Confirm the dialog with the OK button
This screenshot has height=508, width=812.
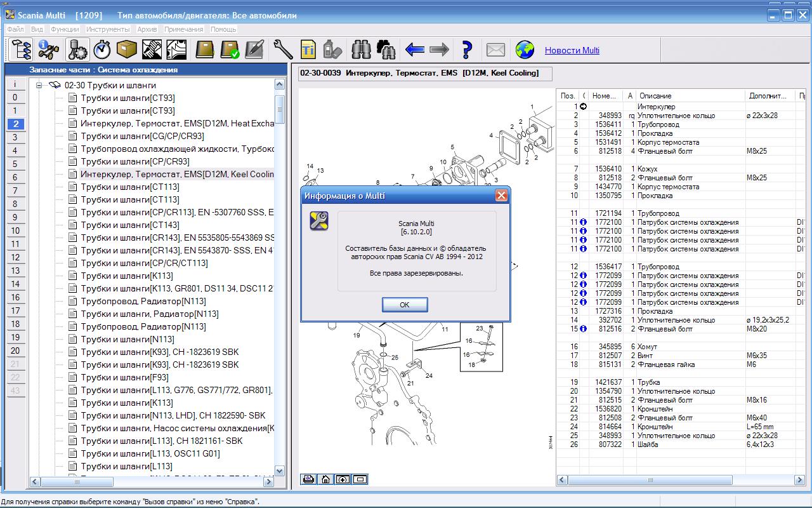(x=405, y=305)
